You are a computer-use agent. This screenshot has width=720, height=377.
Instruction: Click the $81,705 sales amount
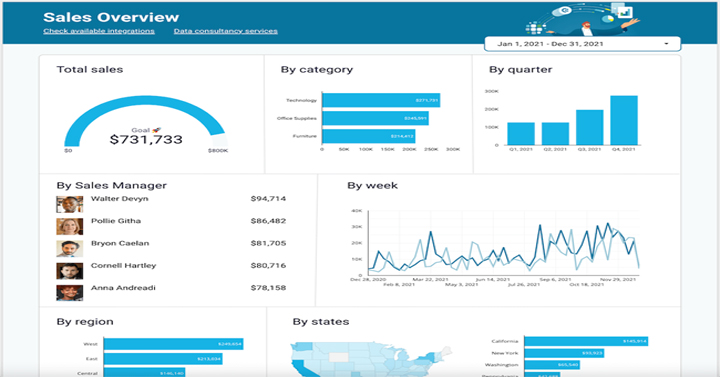tap(268, 243)
